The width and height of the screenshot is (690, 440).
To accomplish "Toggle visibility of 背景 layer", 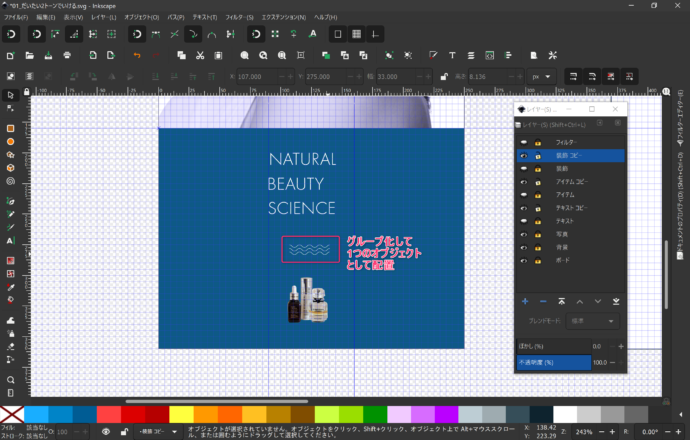I will pos(524,248).
